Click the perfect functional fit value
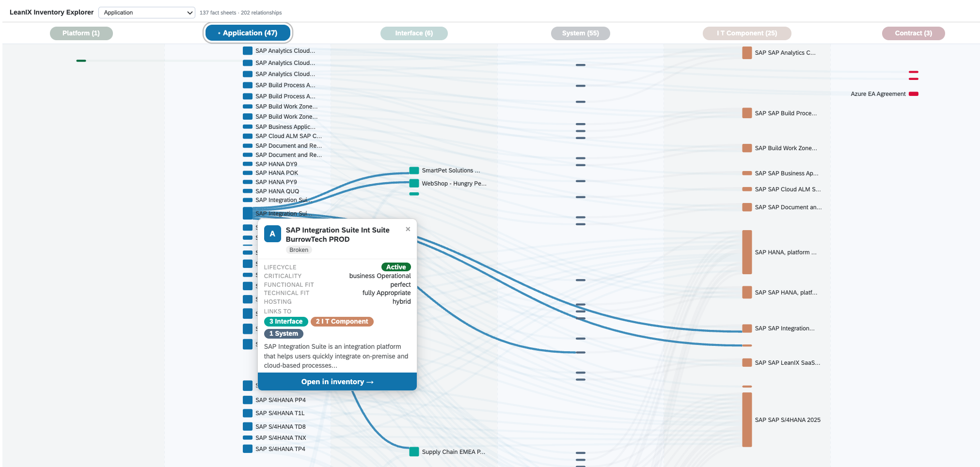Image resolution: width=980 pixels, height=467 pixels. pos(400,285)
